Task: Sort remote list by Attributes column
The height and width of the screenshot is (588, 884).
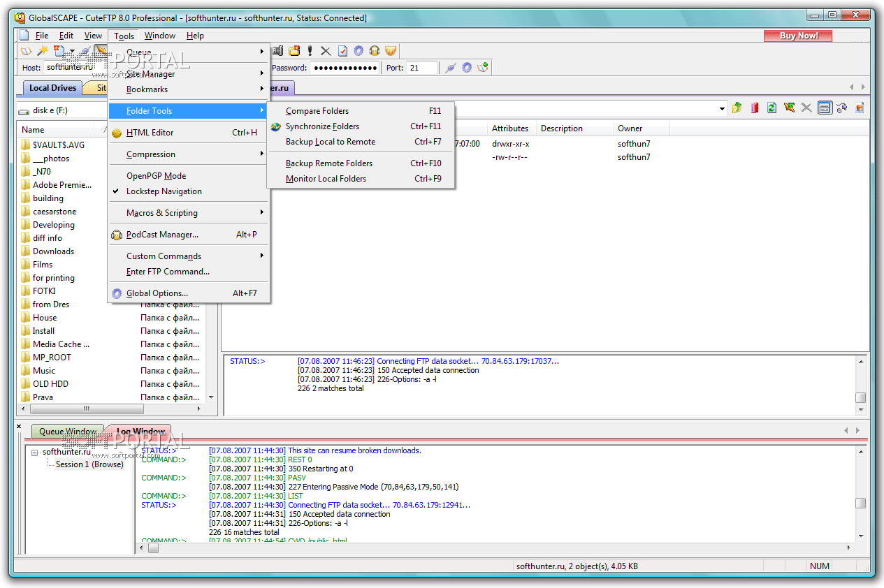Action: [512, 128]
